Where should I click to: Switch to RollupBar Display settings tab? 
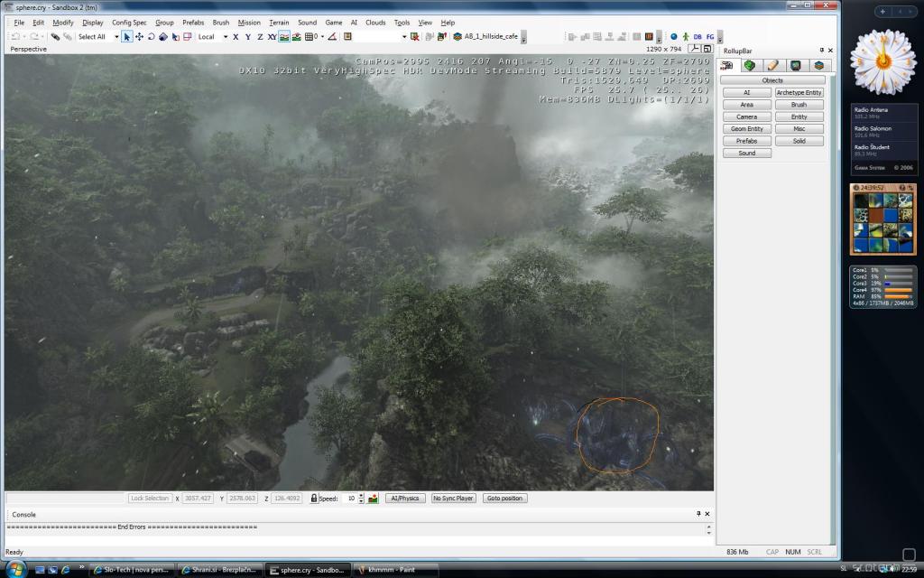click(x=796, y=65)
